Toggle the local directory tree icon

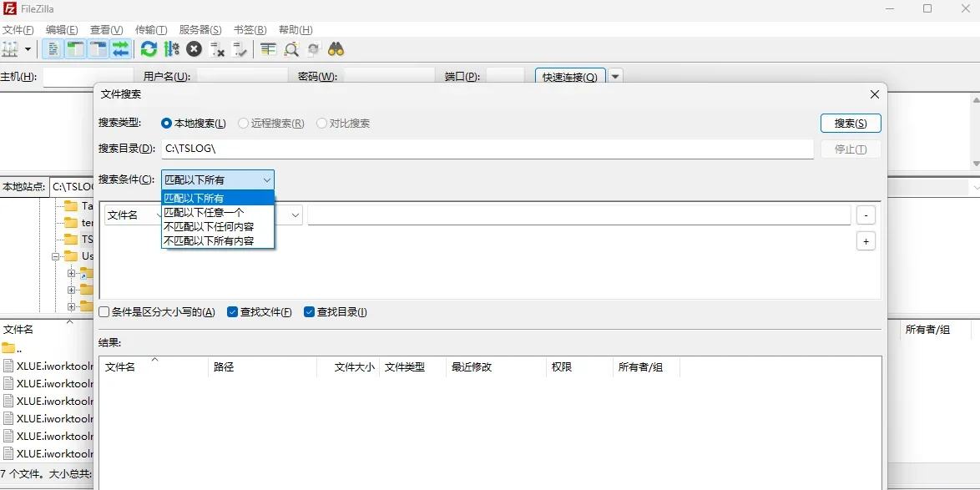76,48
